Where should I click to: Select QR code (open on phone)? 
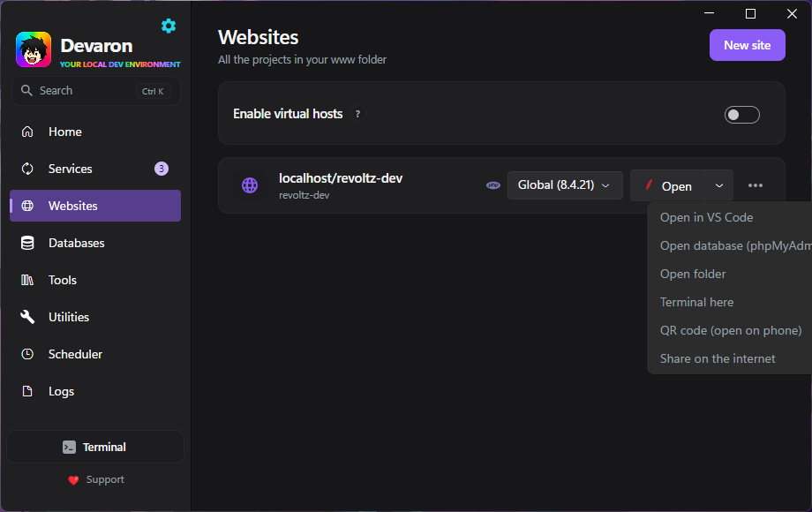[x=730, y=330]
